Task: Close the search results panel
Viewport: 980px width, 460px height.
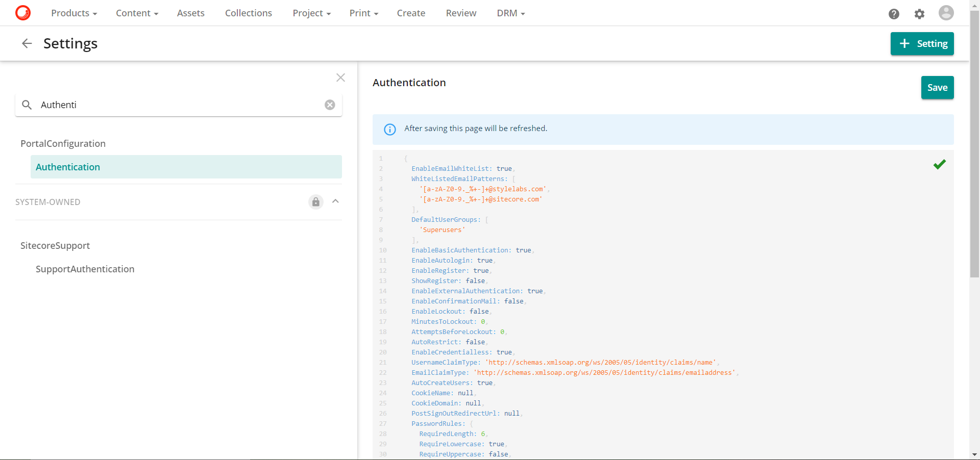Action: click(x=340, y=78)
